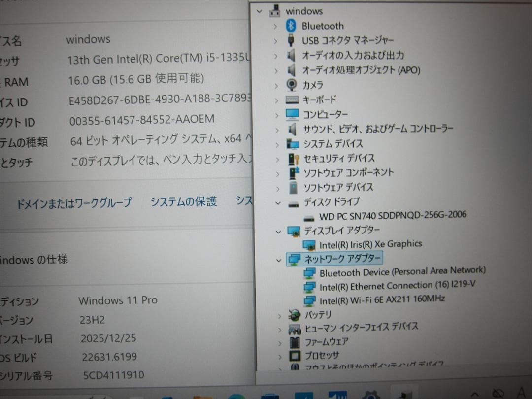Click the バッテリ battery icon
The image size is (532, 399).
[294, 315]
